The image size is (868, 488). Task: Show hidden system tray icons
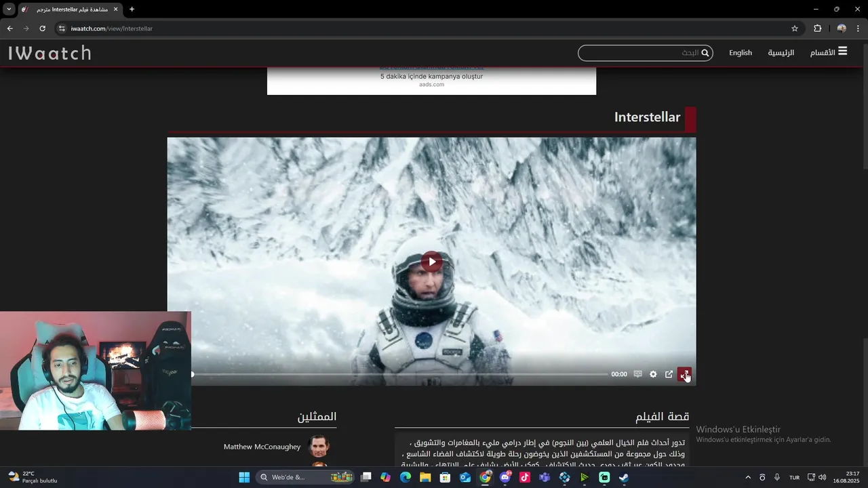[x=748, y=477]
